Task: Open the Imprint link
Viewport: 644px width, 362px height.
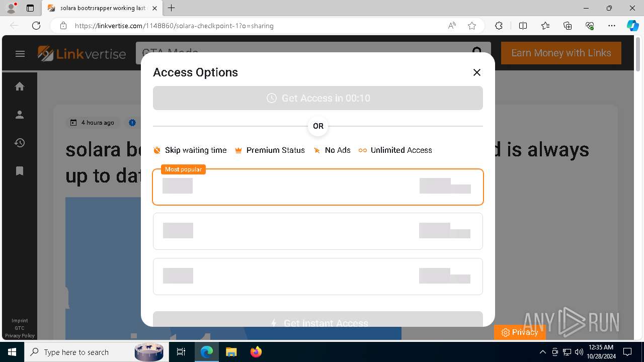Action: 20,321
